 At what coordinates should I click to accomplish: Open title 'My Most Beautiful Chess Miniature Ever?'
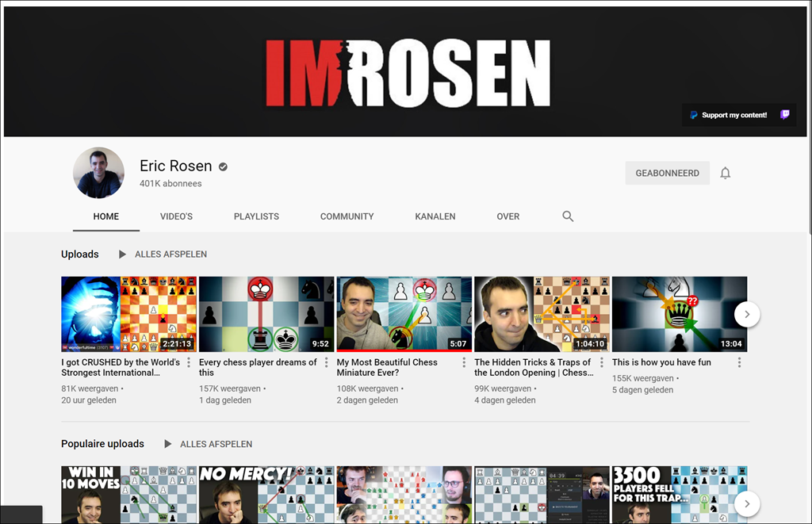click(x=387, y=367)
